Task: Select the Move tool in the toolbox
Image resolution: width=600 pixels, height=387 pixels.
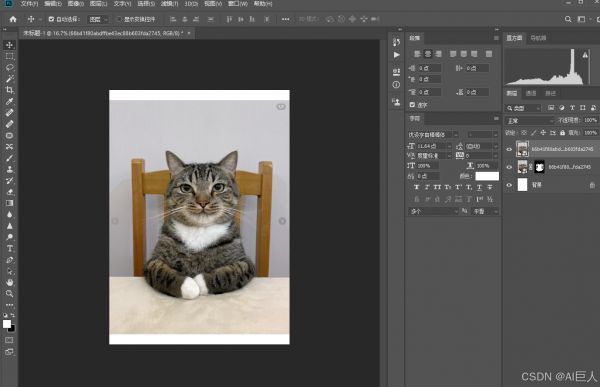Action: 9,45
